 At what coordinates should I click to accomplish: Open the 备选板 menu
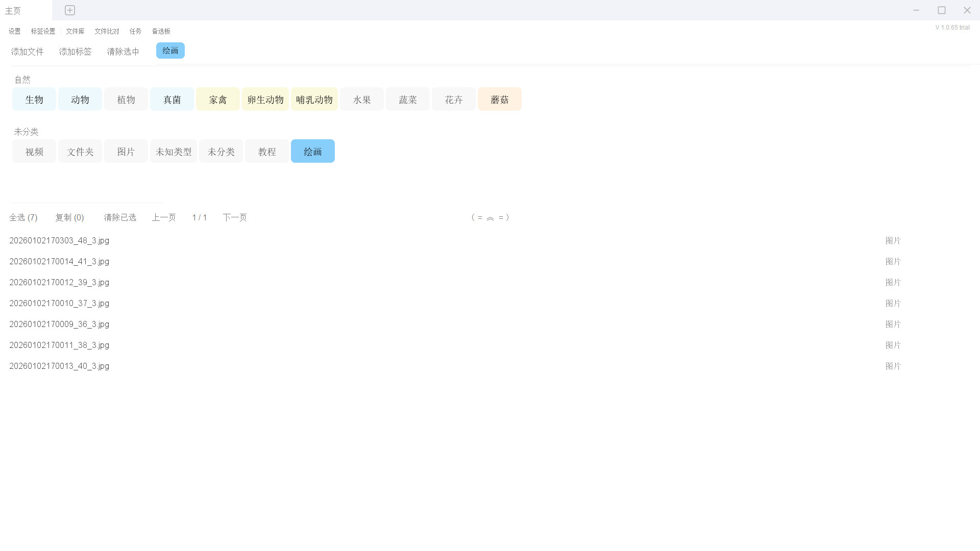(161, 31)
